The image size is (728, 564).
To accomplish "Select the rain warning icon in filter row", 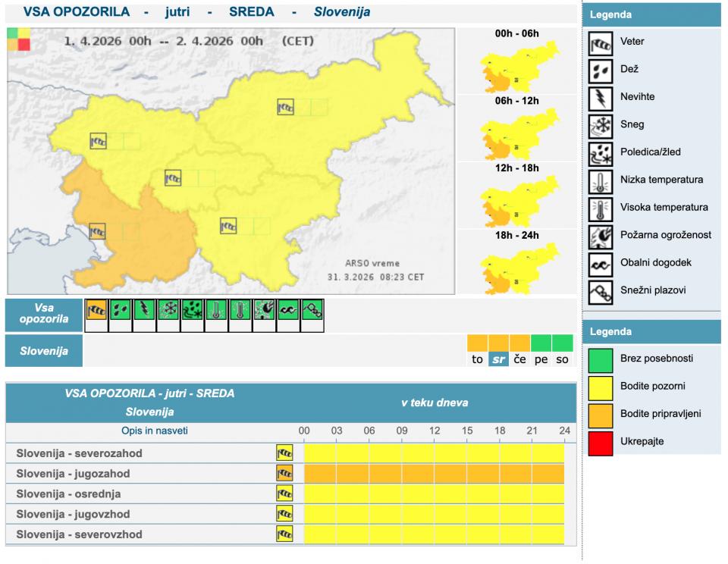I will pos(121,309).
